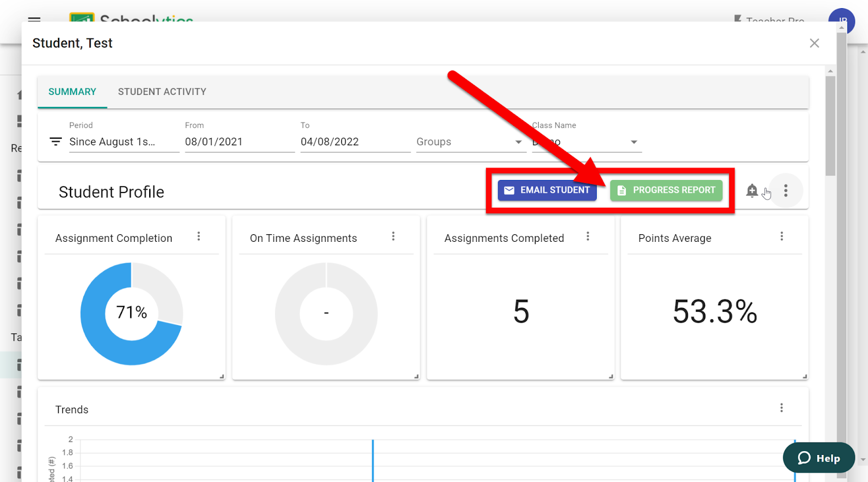Viewport: 868px width, 482px height.
Task: Edit the To date field
Action: (355, 142)
